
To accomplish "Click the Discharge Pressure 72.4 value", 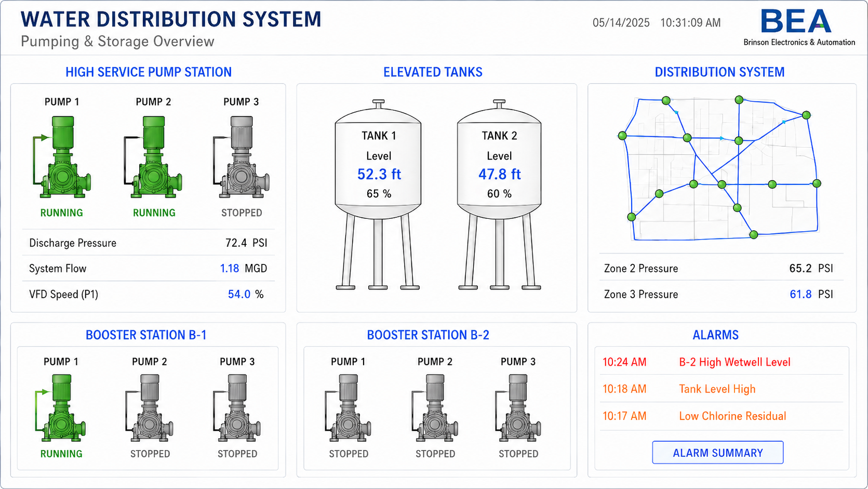I will click(236, 243).
